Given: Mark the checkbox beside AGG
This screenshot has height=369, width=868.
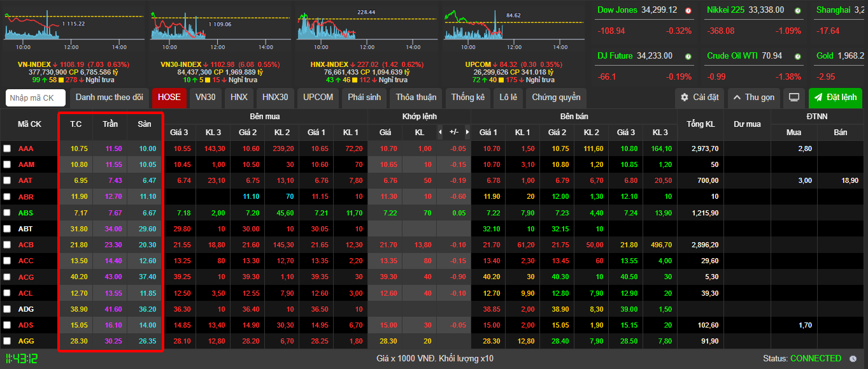Looking at the screenshot, I should tap(7, 341).
